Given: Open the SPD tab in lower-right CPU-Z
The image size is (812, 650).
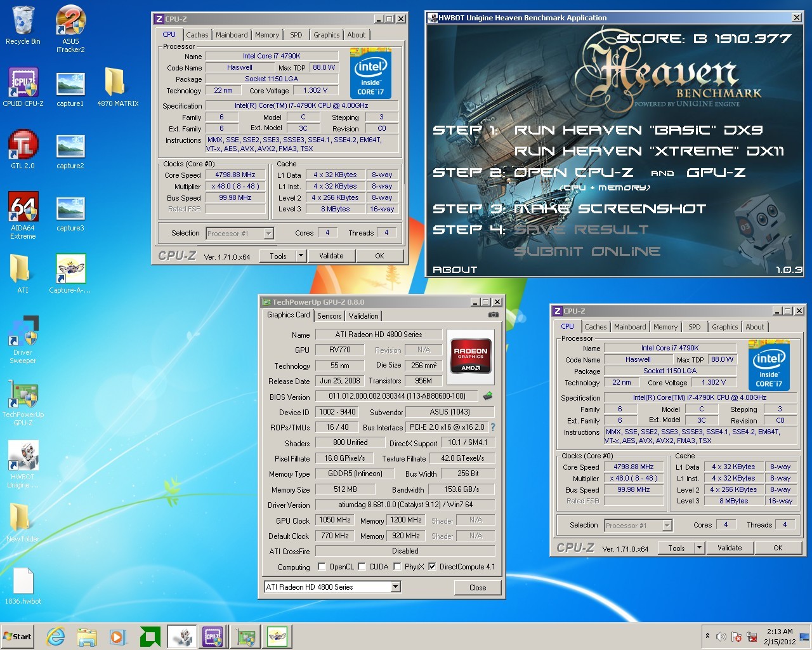Looking at the screenshot, I should point(695,327).
